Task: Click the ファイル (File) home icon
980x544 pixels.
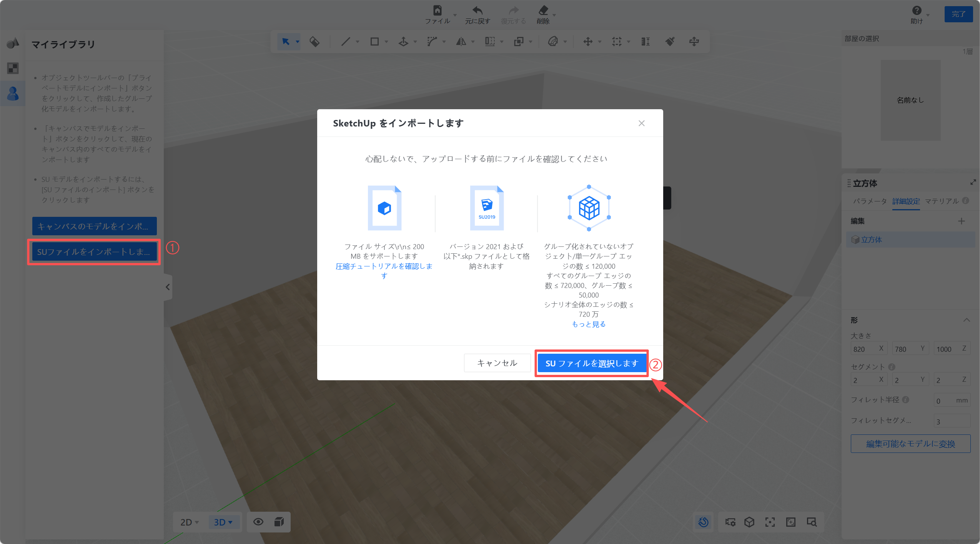Action: click(x=437, y=10)
